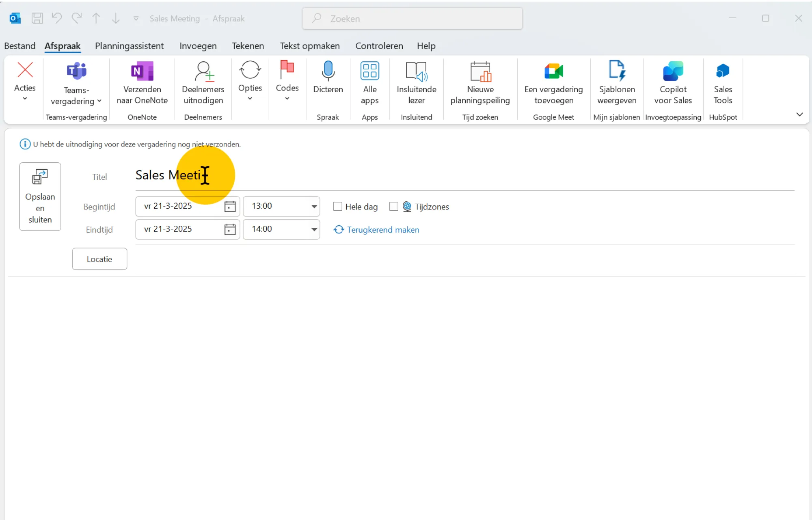Start a Teams meeting via Teams-vergadering icon
This screenshot has height=520, width=812.
[76, 71]
